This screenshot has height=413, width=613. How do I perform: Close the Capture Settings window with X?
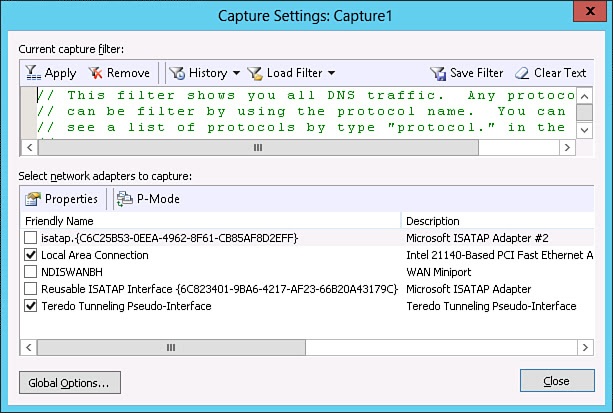[590, 11]
